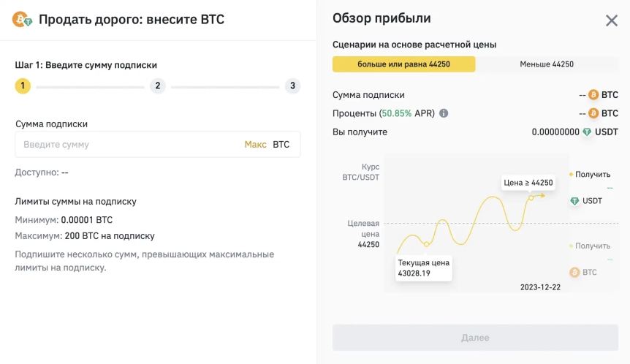Click the USDT icon beside 0.00000000
Screen dimensions: 630x364
pos(587,132)
